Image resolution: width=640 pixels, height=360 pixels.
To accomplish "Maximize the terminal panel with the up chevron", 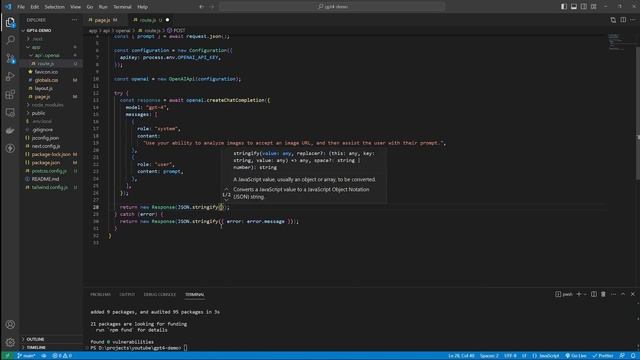I will (x=623, y=294).
